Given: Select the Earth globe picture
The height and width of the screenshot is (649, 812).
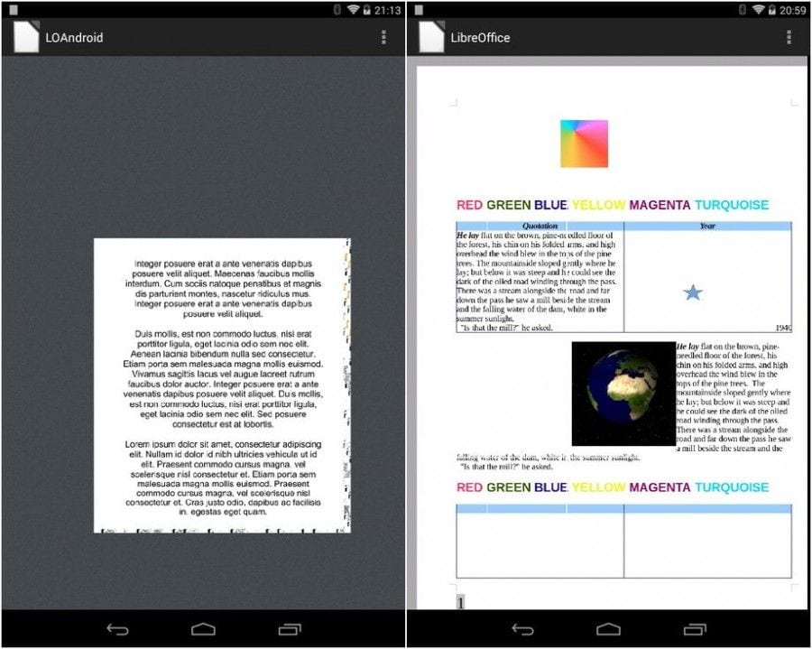Looking at the screenshot, I should pos(623,394).
